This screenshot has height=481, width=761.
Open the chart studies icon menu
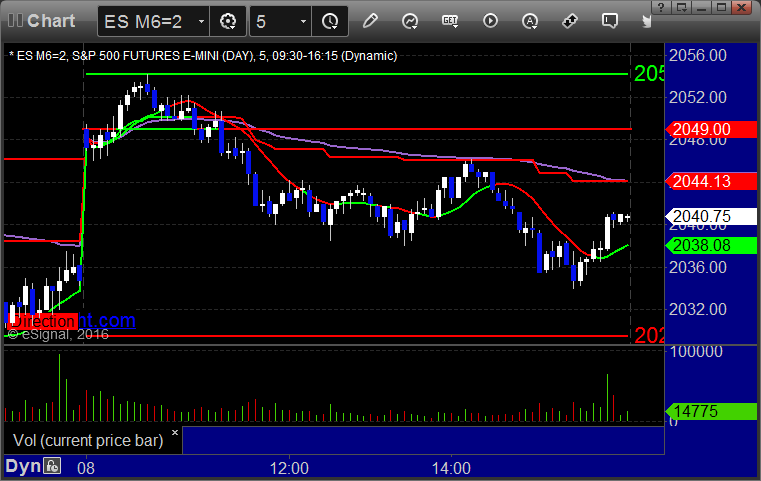coord(410,21)
